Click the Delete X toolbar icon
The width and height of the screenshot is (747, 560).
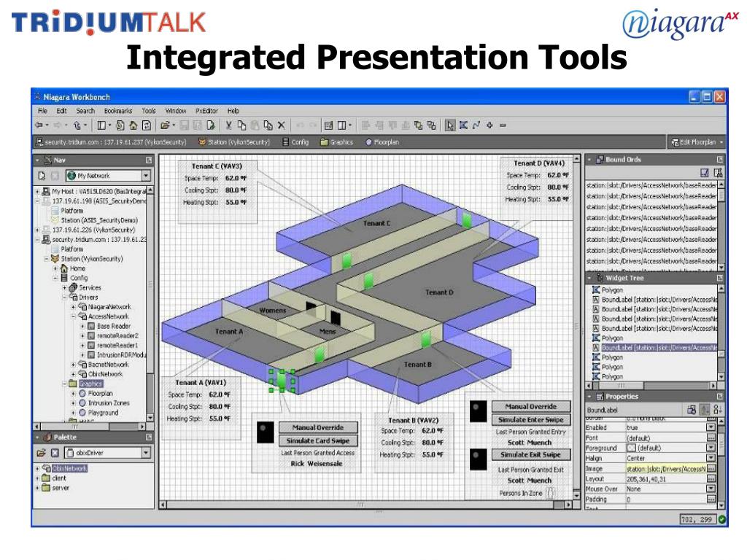click(x=282, y=125)
